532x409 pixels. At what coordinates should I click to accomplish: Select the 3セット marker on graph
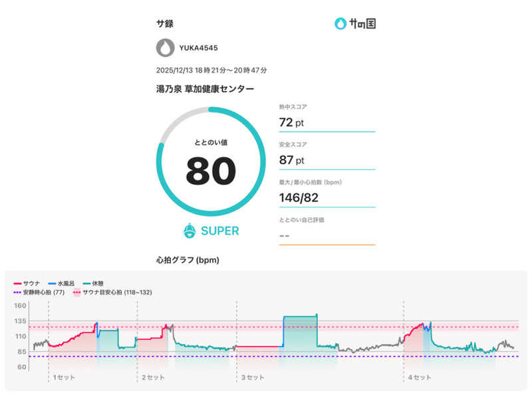click(252, 377)
